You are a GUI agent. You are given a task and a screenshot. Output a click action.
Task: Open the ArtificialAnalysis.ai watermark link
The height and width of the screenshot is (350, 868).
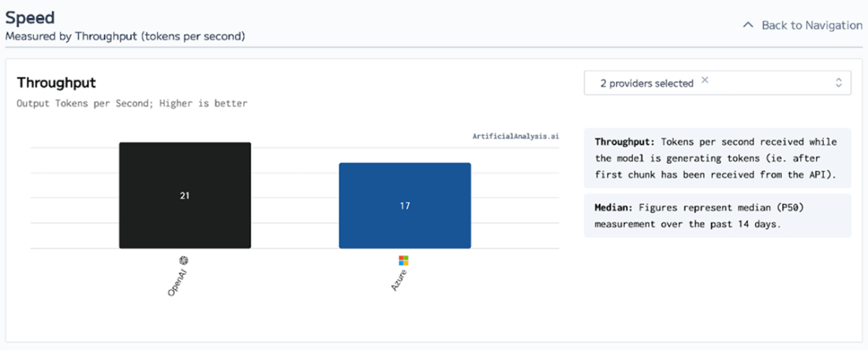tap(515, 136)
